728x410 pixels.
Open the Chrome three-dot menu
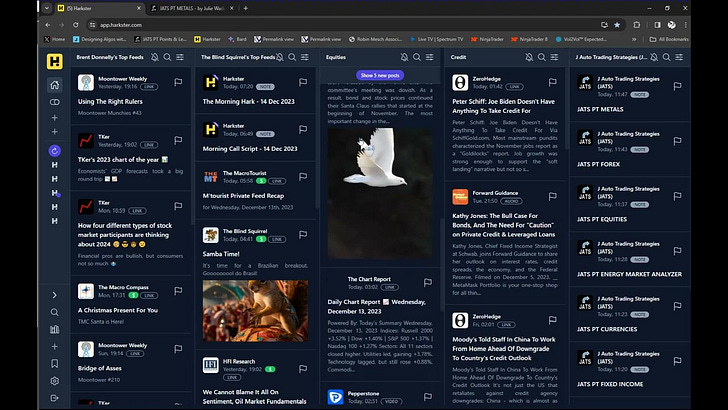(x=685, y=25)
